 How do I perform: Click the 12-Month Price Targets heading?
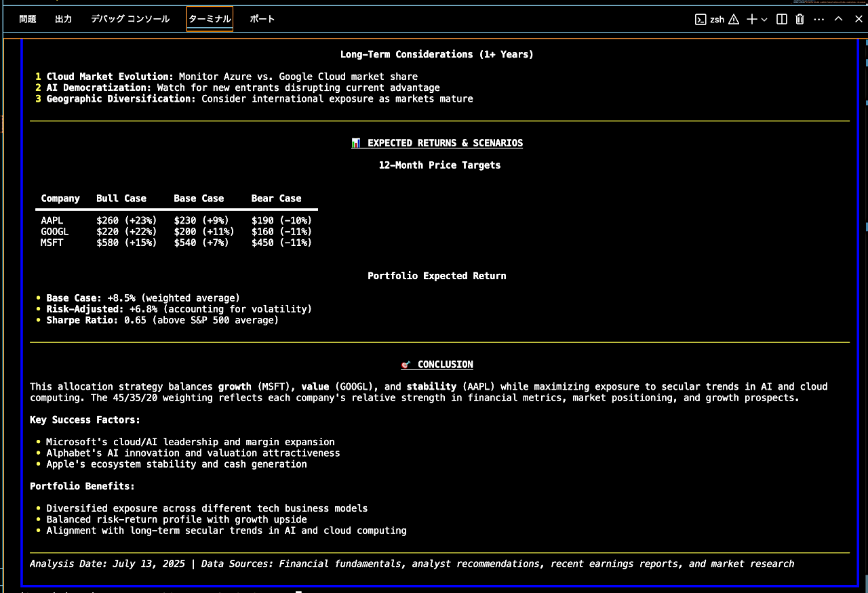[x=439, y=165]
